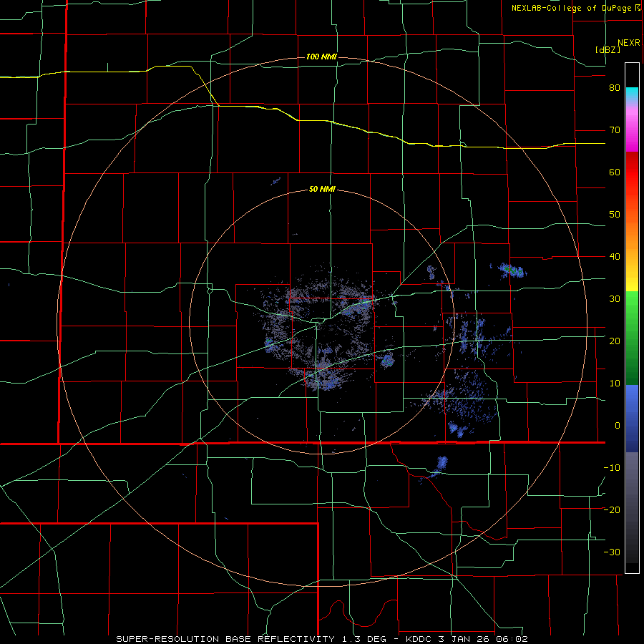Click the -20 dBZ scale value
The width and height of the screenshot is (644, 644).
[x=612, y=510]
